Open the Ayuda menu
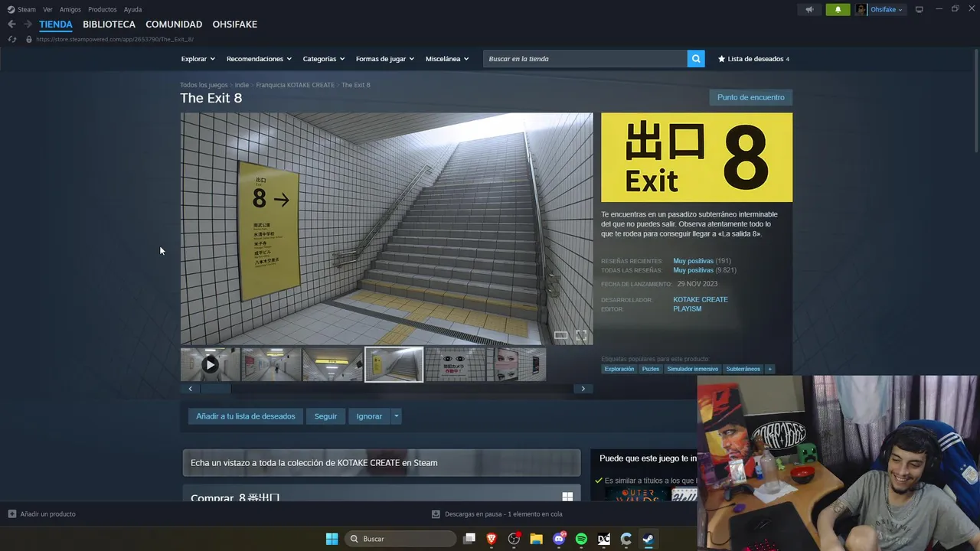The image size is (980, 551). pyautogui.click(x=132, y=9)
